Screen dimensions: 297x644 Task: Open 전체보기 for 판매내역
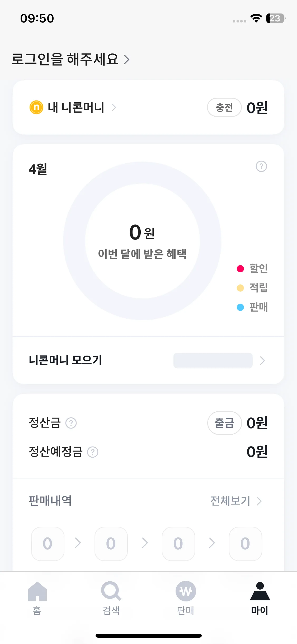point(236,501)
